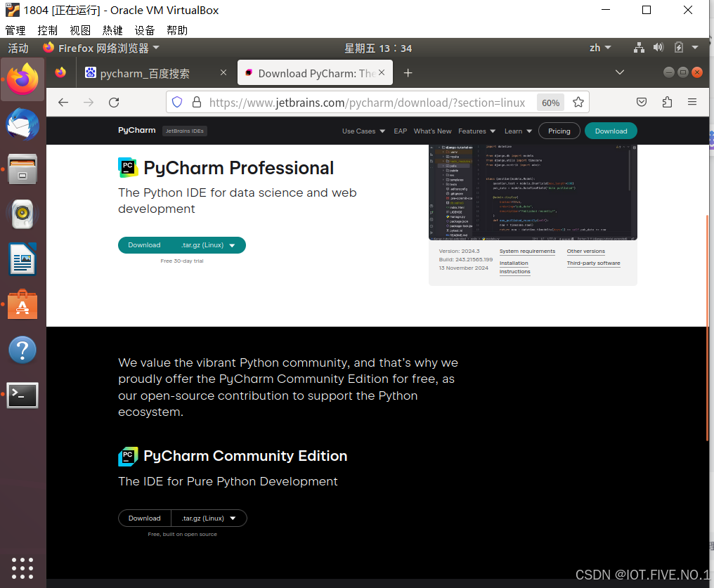Open the VirtualBox 热键 menu
The height and width of the screenshot is (588, 714).
click(x=112, y=30)
